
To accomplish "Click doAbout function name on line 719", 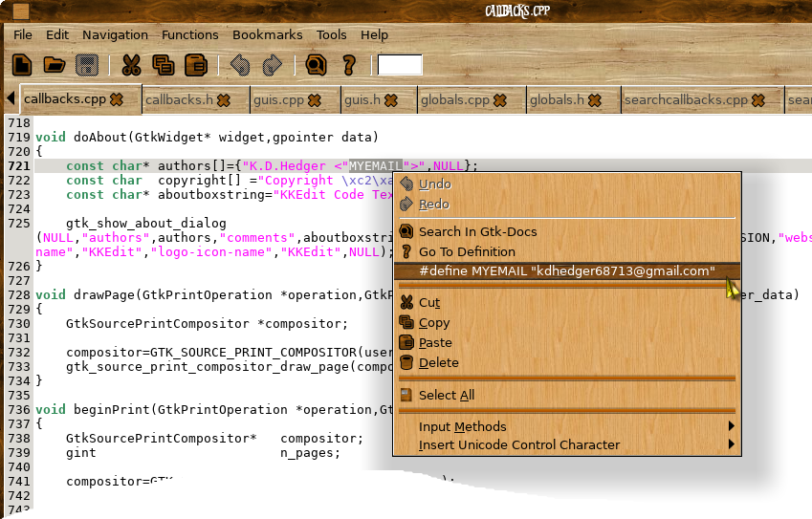I will [100, 137].
